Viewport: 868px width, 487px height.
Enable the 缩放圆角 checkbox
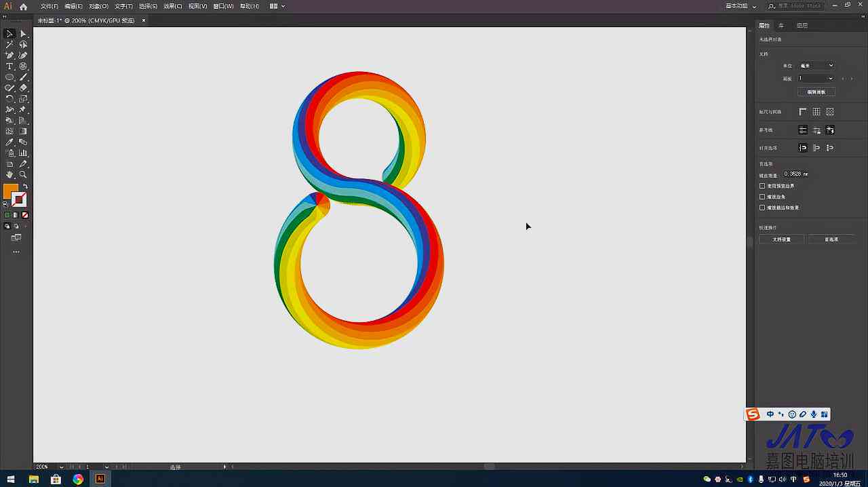click(762, 197)
